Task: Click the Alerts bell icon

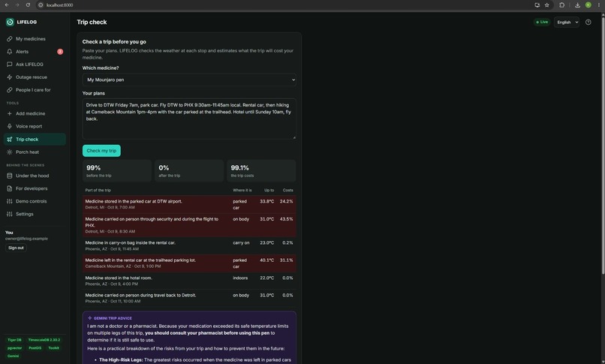Action: point(10,52)
